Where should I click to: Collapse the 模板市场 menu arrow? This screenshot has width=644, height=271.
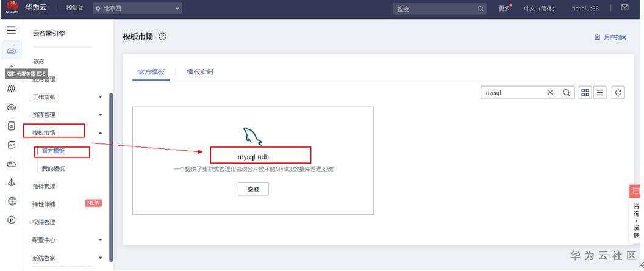100,132
